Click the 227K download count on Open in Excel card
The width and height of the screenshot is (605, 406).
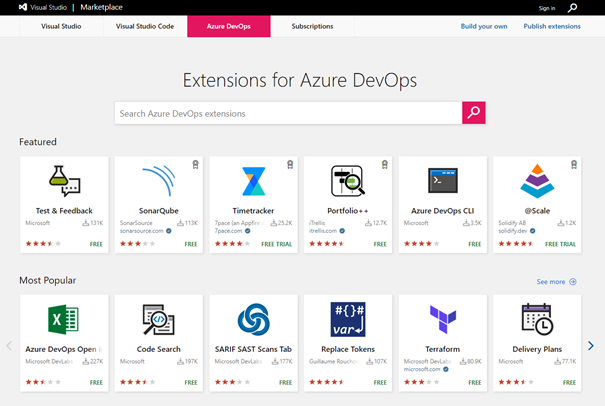pos(93,362)
